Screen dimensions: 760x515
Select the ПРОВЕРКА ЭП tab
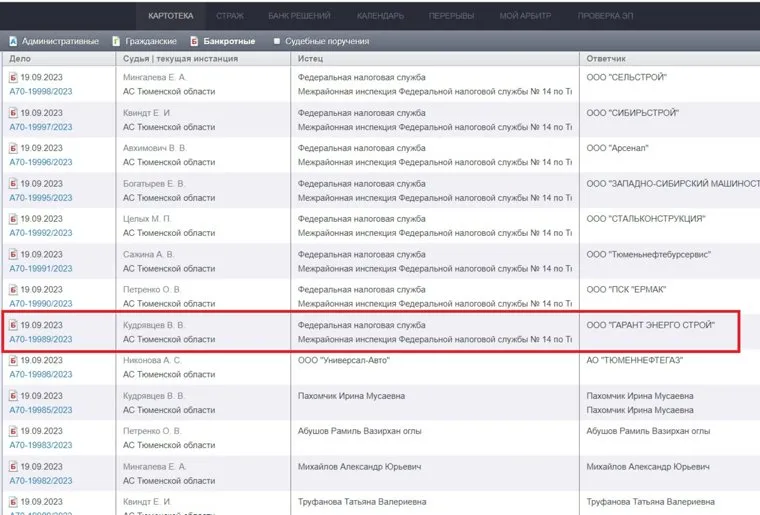pos(606,16)
